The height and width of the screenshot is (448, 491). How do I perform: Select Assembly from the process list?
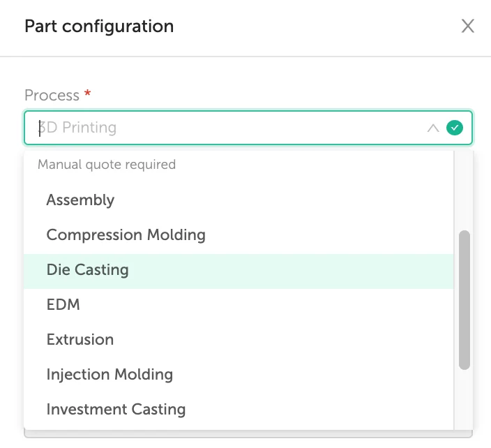239,200
